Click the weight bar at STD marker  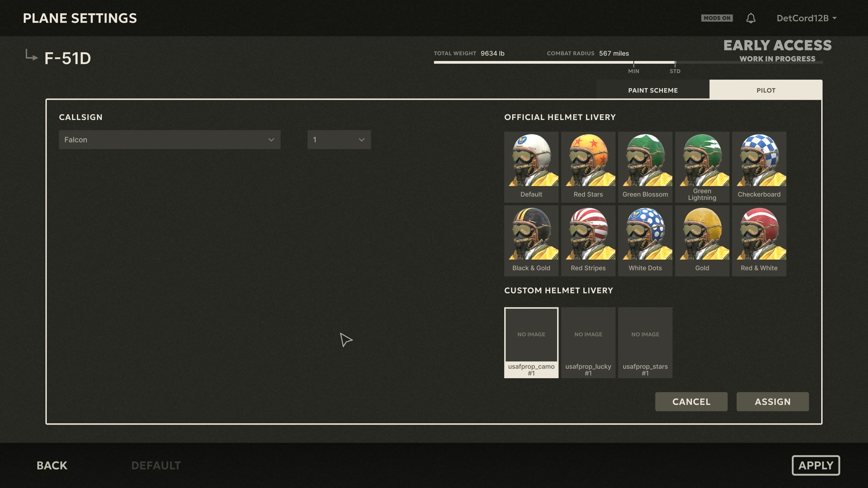(675, 62)
